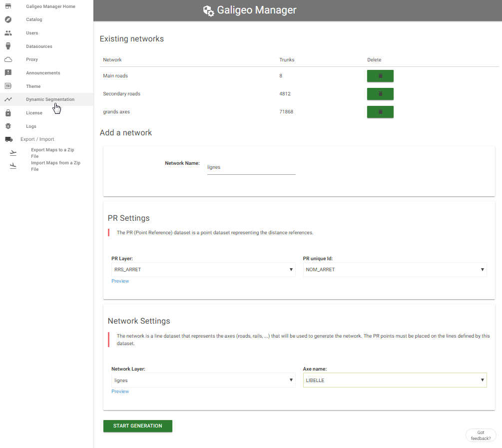This screenshot has height=448, width=502.
Task: Delete the grands axes network
Action: pyautogui.click(x=380, y=112)
